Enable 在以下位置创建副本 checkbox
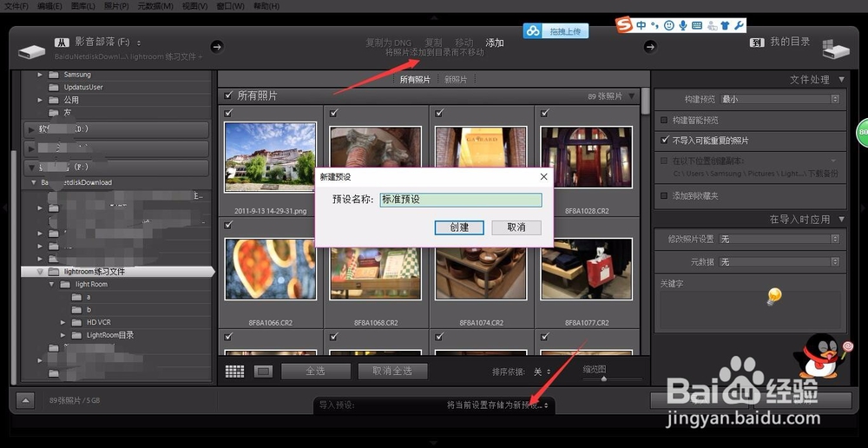868x448 pixels. tap(664, 161)
